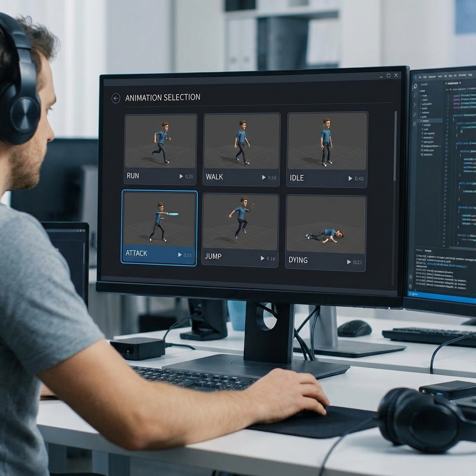
Task: Select the RUN character thumbnail
Action: point(160,141)
